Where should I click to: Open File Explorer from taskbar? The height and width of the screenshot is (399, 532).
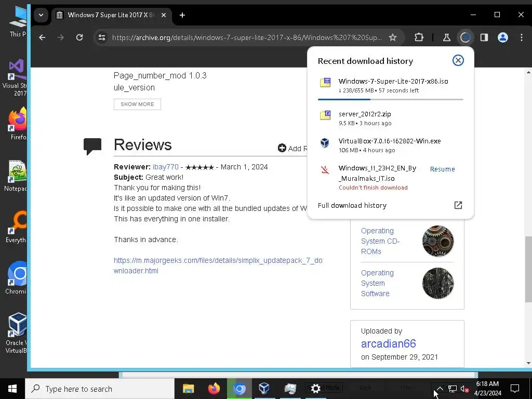[188, 389]
